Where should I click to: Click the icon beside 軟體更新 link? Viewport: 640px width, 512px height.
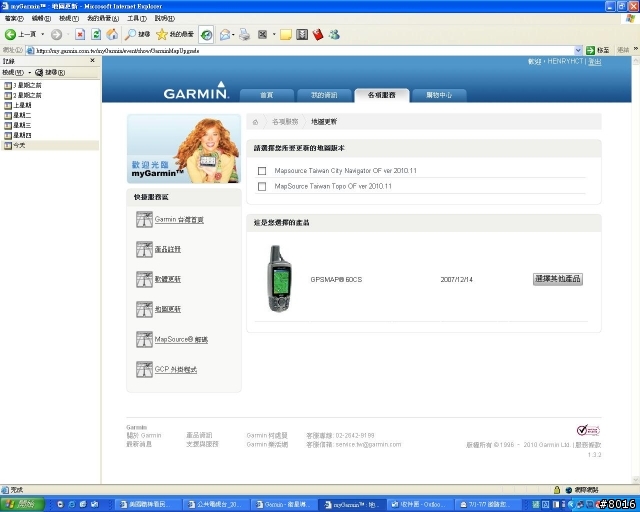pos(144,279)
